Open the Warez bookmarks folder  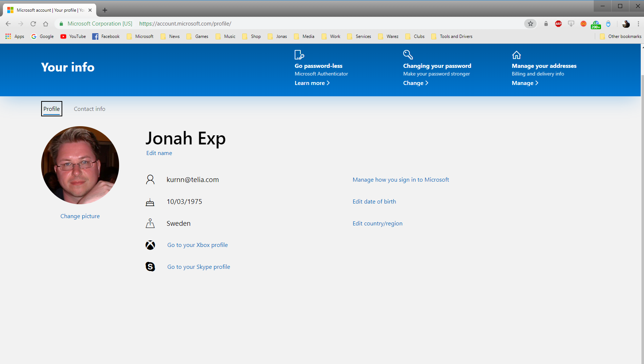click(388, 36)
